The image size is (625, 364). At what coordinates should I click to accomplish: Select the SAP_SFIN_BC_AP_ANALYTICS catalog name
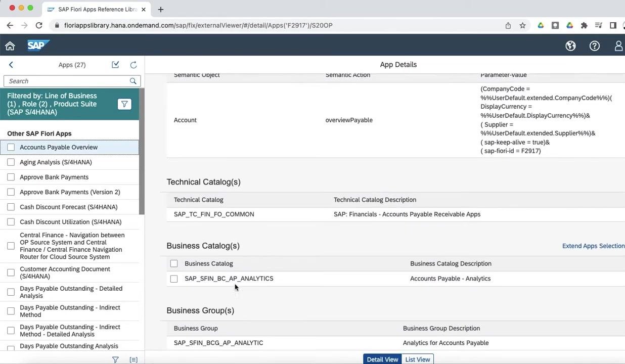229,279
